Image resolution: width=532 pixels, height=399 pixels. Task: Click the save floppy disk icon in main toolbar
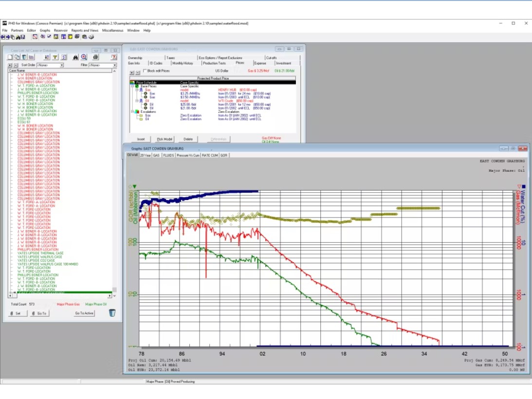coord(22,37)
